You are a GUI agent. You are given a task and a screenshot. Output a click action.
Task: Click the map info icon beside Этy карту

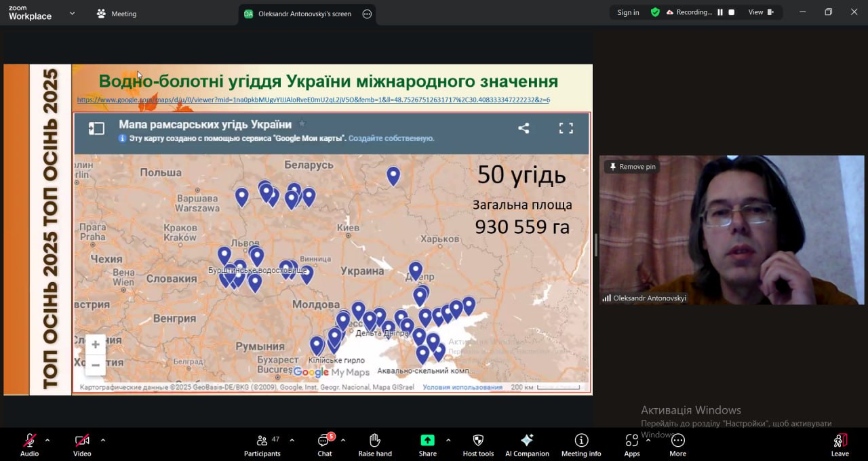coord(123,138)
